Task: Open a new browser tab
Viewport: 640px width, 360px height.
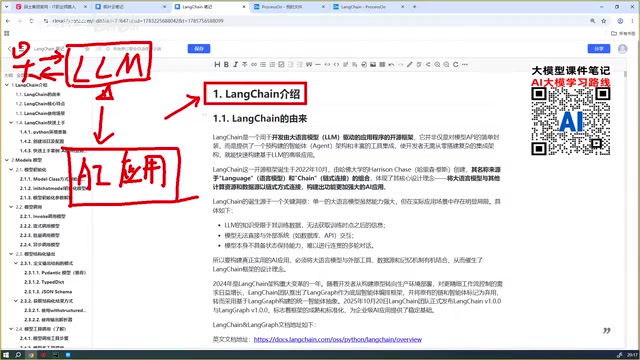Action: 414,7
